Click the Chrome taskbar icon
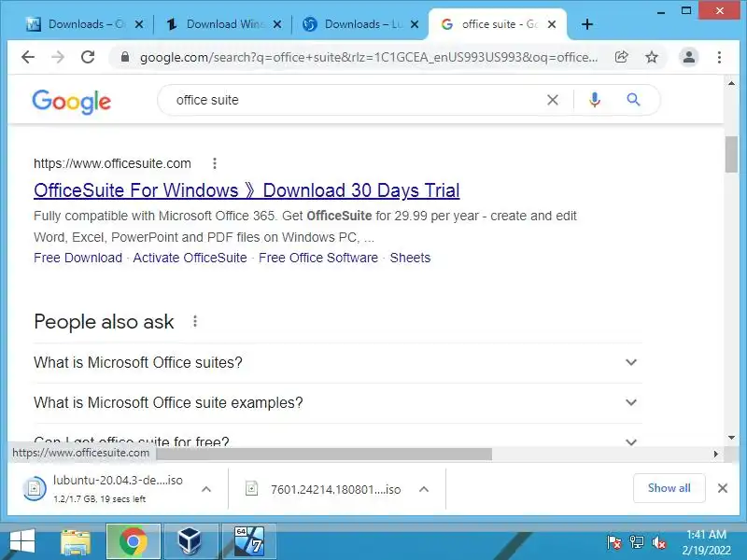747x560 pixels. pyautogui.click(x=133, y=541)
